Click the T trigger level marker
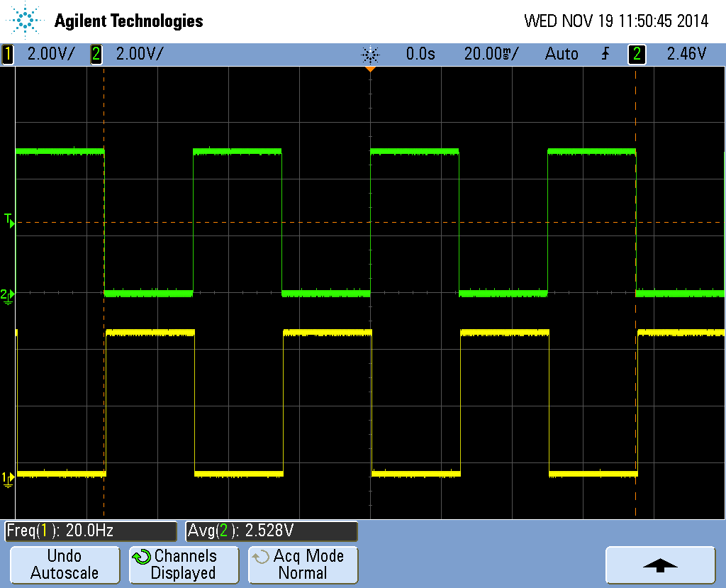The height and width of the screenshot is (588, 726). point(9,220)
